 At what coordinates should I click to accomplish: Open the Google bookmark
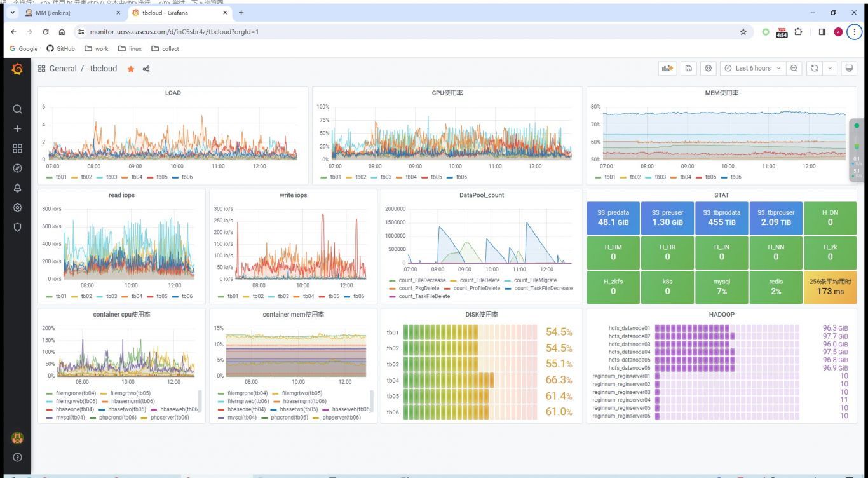[x=24, y=48]
